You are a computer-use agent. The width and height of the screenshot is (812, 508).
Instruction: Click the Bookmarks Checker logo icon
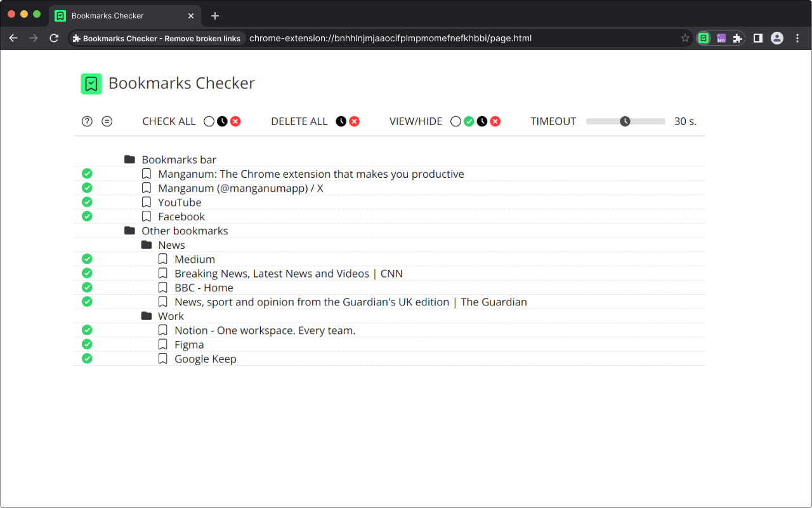[91, 84]
